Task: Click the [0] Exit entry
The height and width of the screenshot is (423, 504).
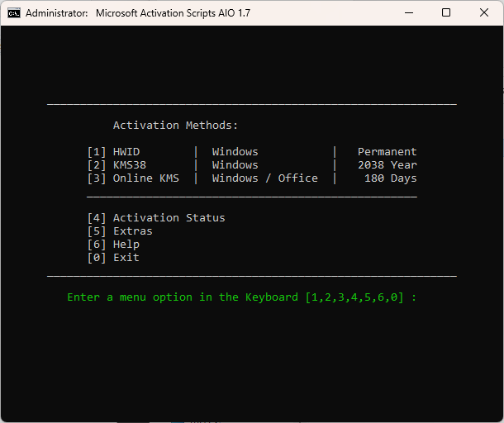Action: (x=113, y=258)
